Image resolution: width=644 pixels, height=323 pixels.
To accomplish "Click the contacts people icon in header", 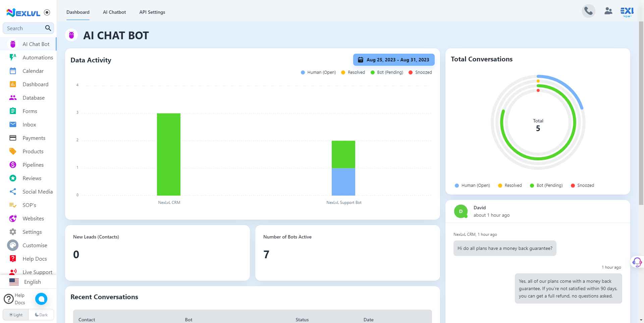I will 608,11.
